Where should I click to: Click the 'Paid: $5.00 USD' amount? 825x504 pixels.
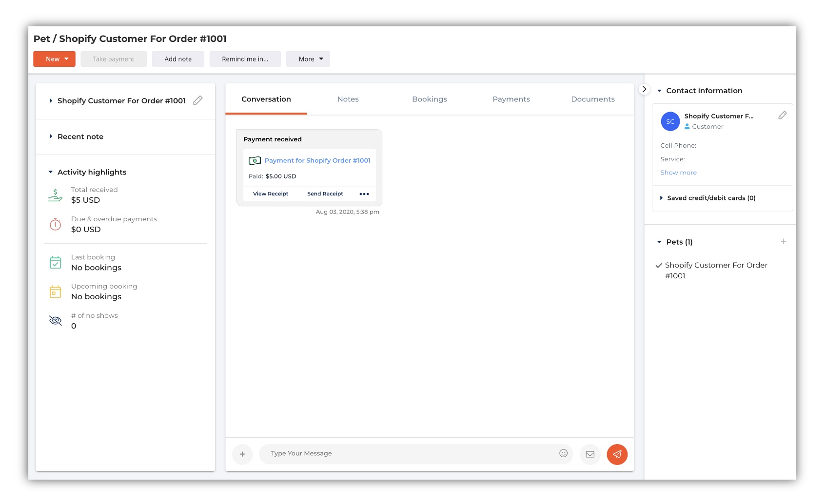pyautogui.click(x=273, y=176)
